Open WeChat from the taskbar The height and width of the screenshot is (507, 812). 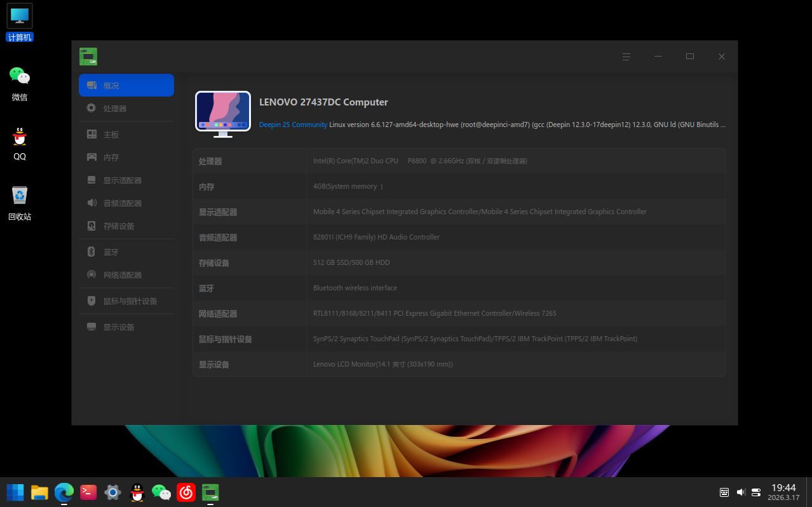click(x=161, y=492)
